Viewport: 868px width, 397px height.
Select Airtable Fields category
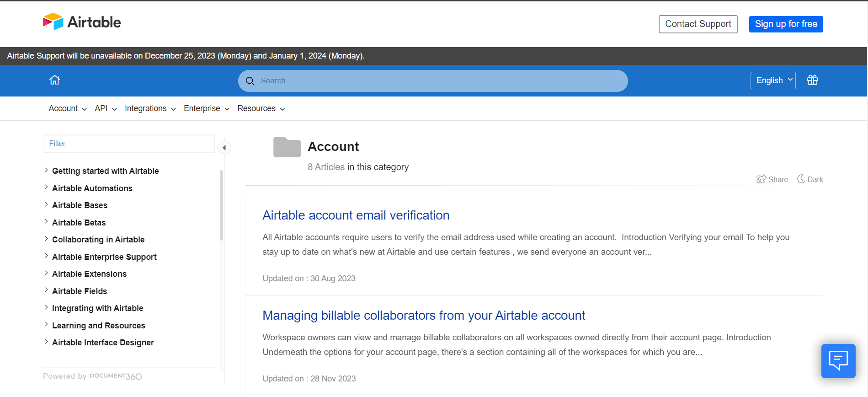point(80,291)
